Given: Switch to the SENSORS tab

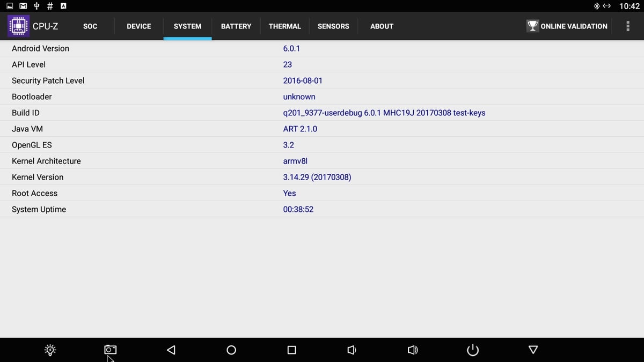Looking at the screenshot, I should [333, 26].
